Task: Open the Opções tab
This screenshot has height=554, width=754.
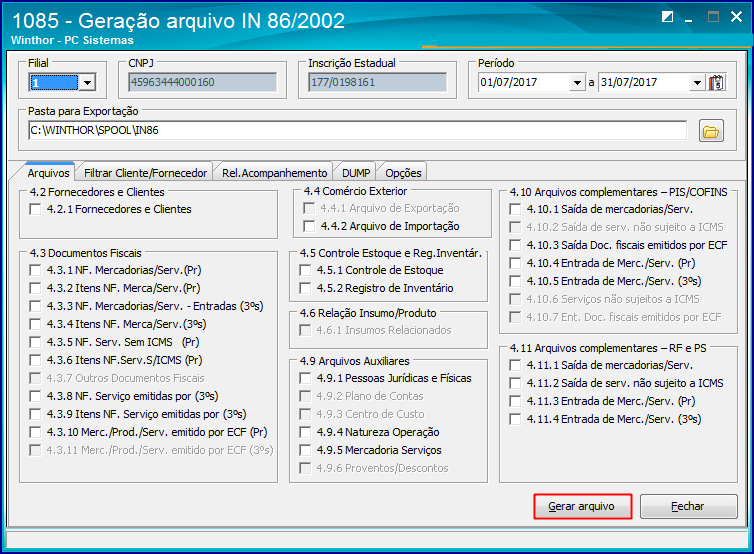Action: tap(403, 173)
